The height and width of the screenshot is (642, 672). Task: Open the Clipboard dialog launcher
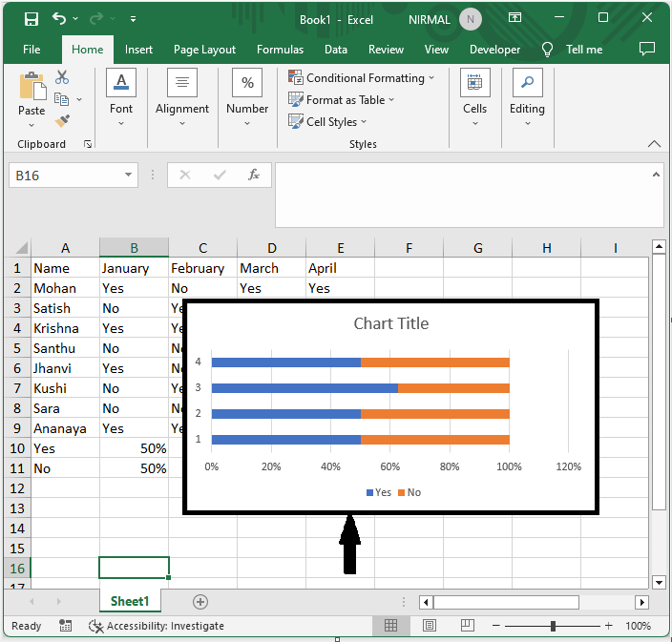coord(88,144)
